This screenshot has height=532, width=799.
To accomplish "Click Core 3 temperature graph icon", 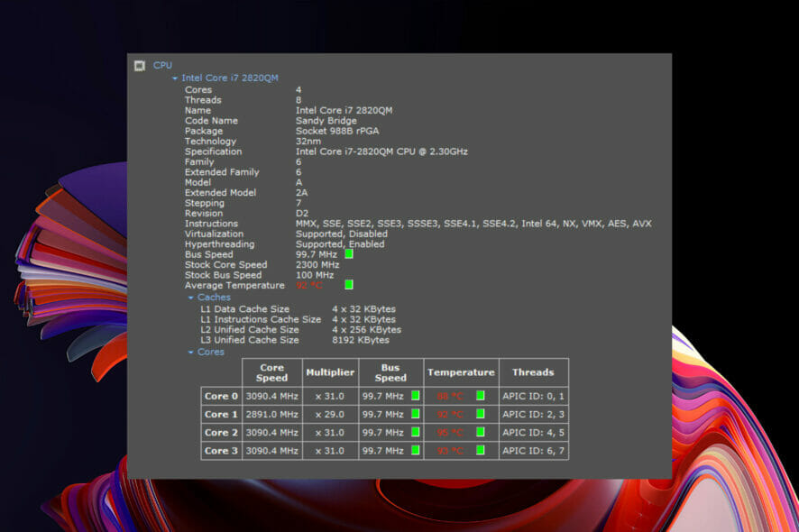I will 481,451.
